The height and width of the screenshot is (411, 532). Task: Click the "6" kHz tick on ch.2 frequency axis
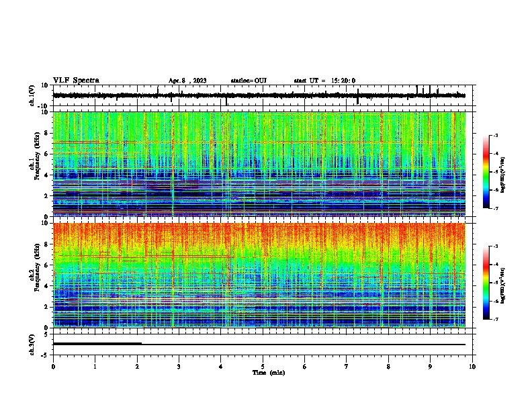tap(47, 265)
